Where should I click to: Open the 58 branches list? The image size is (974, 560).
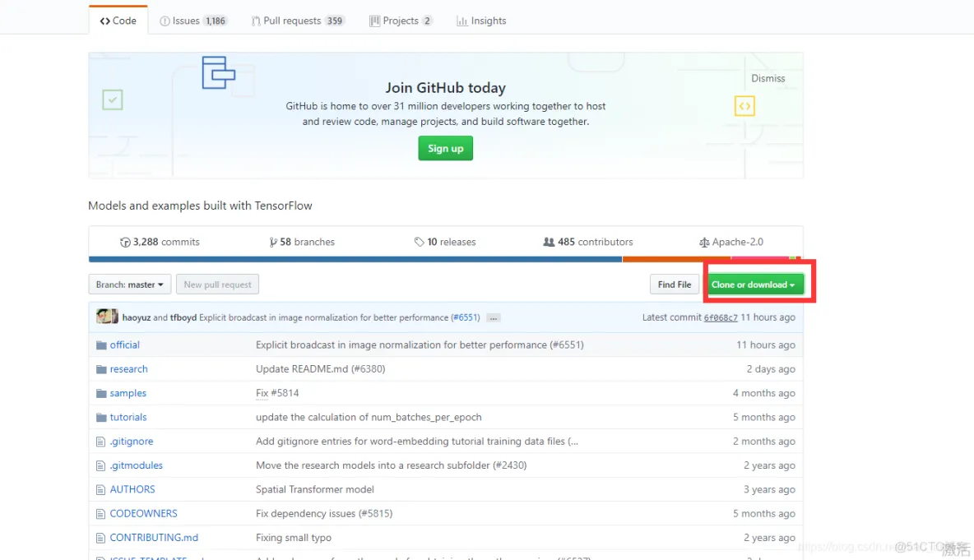click(302, 242)
